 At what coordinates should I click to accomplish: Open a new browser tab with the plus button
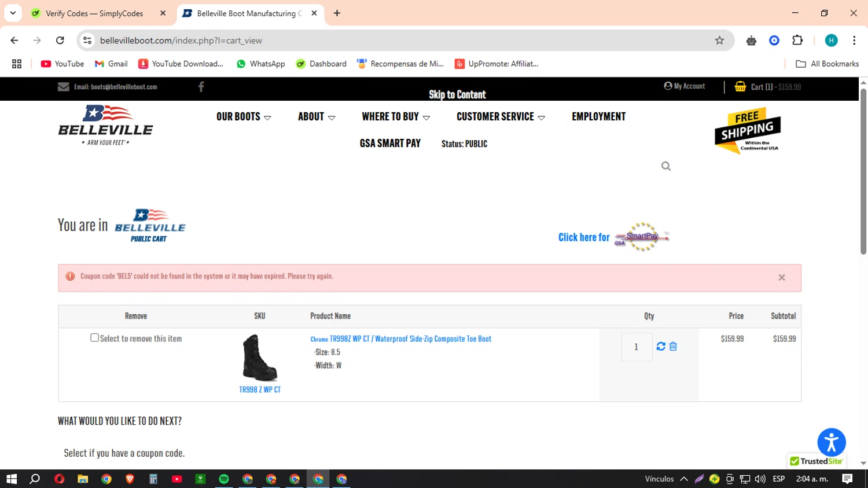(337, 13)
